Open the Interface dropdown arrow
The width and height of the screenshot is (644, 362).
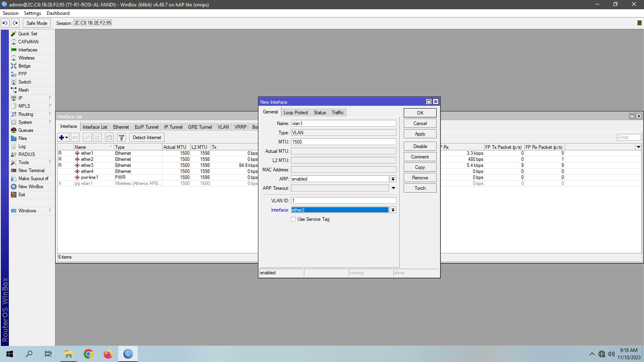(x=393, y=210)
